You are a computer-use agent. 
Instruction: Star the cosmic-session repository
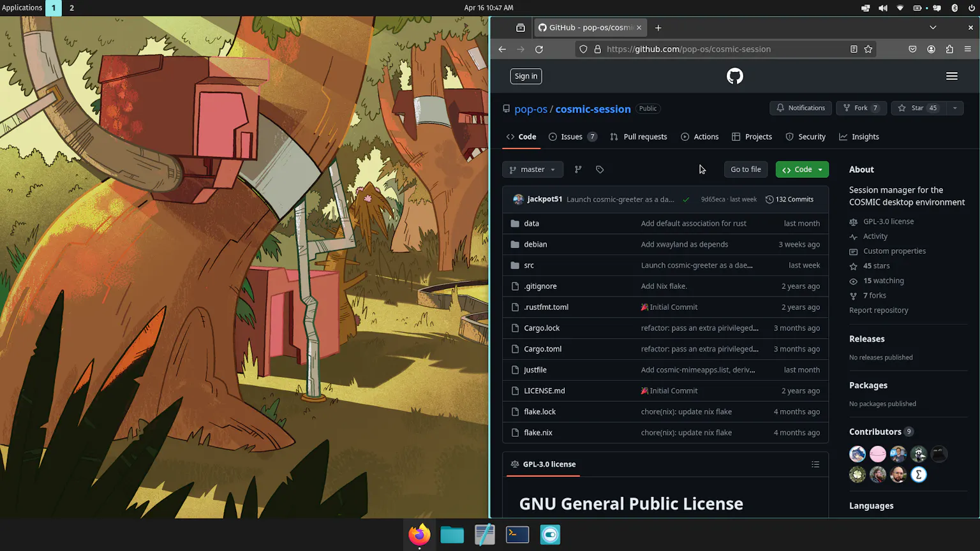point(917,108)
